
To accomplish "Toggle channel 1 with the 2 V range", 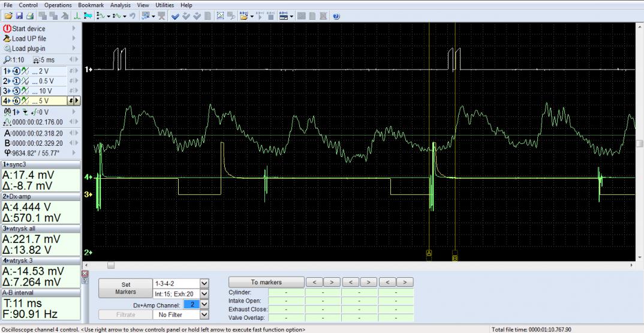I will pos(7,71).
